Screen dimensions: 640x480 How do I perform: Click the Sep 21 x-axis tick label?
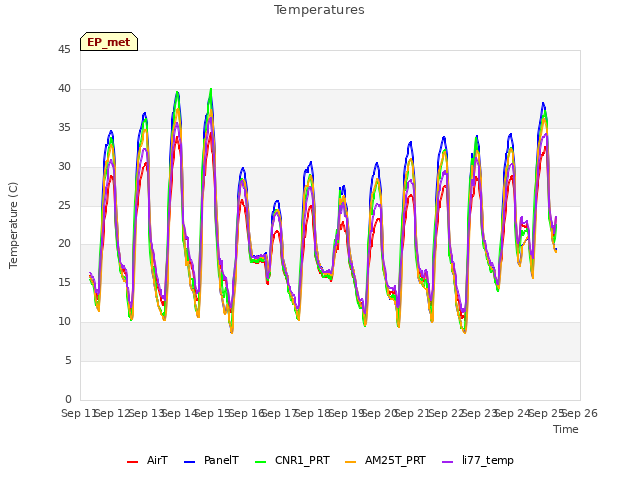pos(413,413)
